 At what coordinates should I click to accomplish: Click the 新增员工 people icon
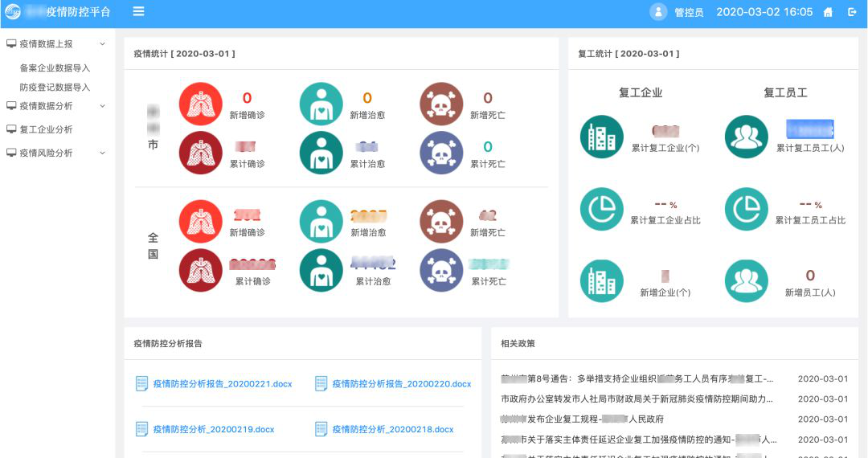click(x=746, y=281)
